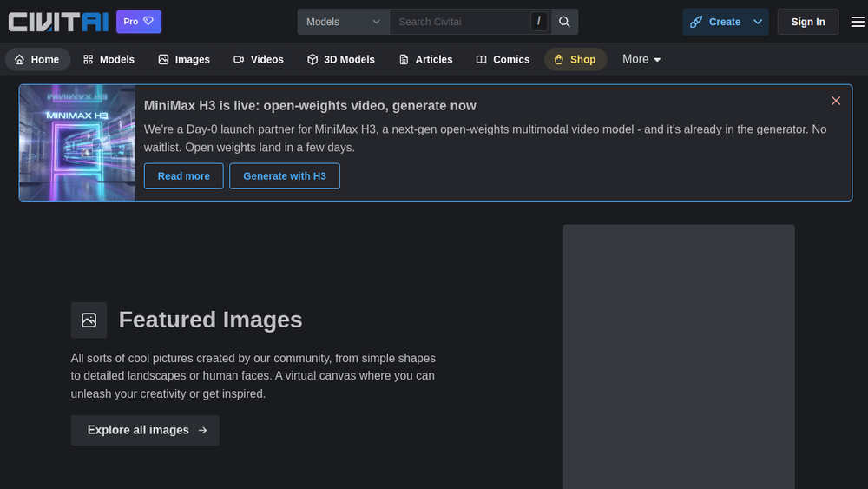This screenshot has height=489, width=868.
Task: Click the Pro membership badge
Action: click(139, 22)
